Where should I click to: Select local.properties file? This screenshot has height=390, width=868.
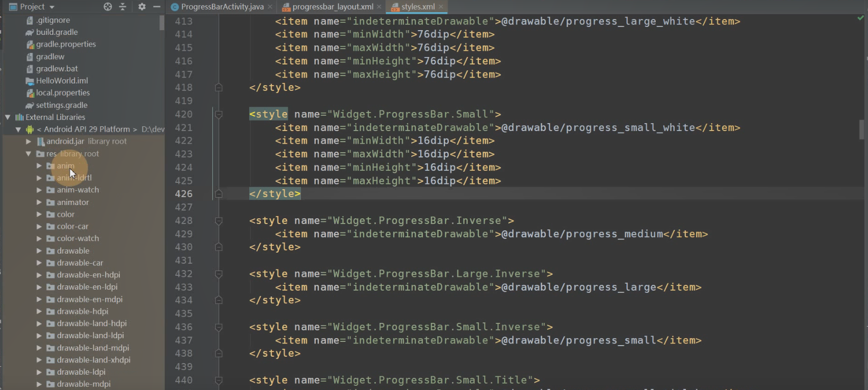pyautogui.click(x=63, y=93)
